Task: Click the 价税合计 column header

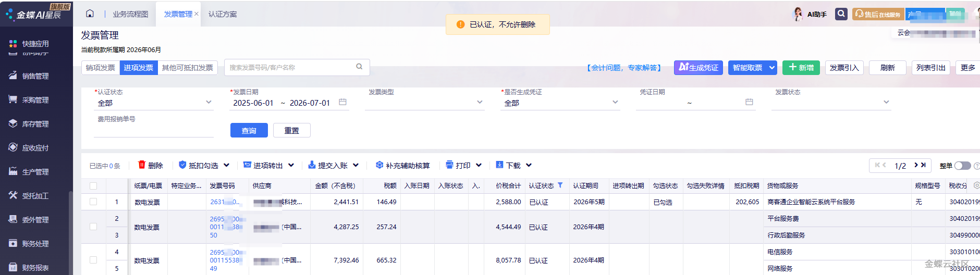Action: tap(508, 185)
